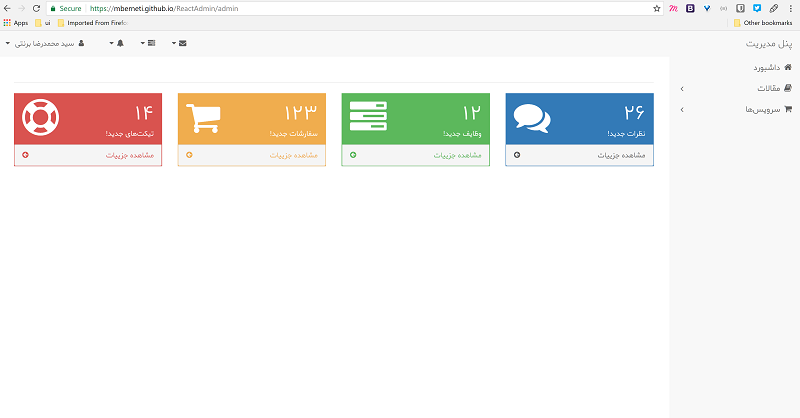This screenshot has width=800, height=418.
Task: Click the blue V extension icon
Action: point(707,8)
